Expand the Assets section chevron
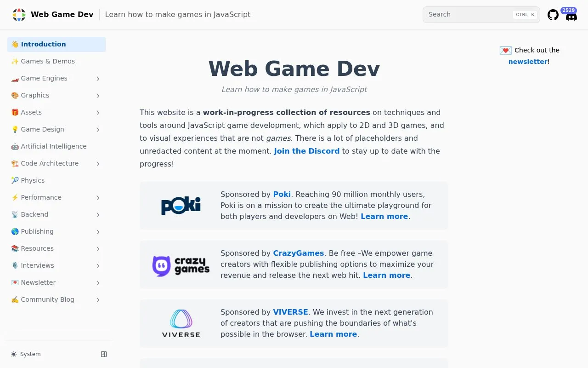The height and width of the screenshot is (368, 588). click(x=98, y=113)
